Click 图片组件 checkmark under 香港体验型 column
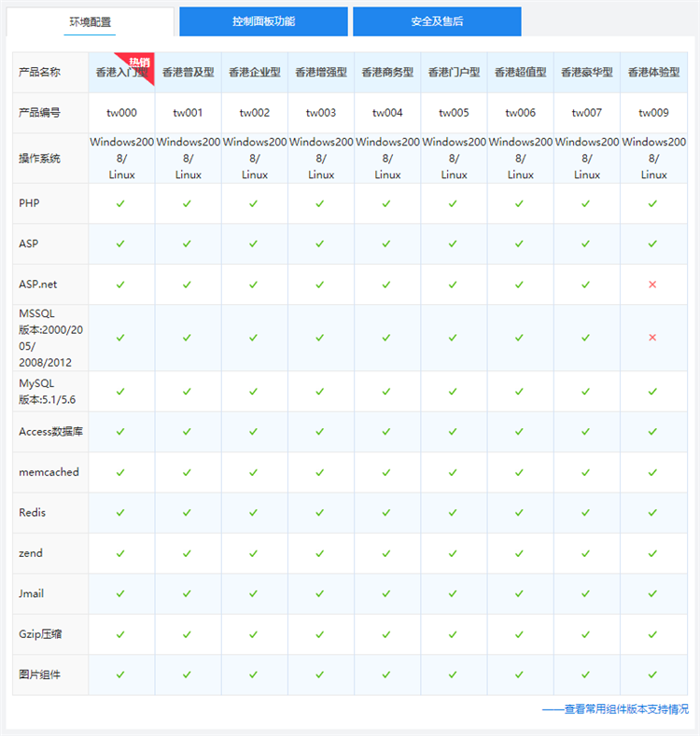Viewport: 700px width, 736px height. click(x=652, y=674)
